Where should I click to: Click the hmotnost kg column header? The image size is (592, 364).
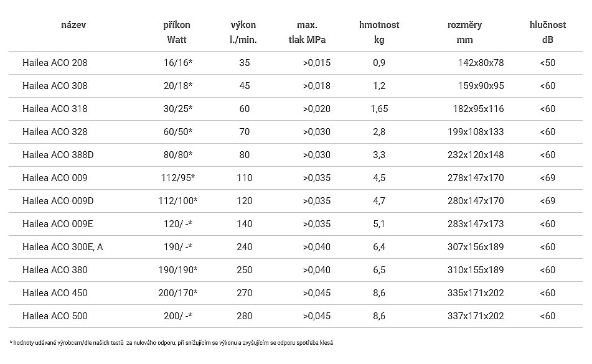(x=379, y=32)
